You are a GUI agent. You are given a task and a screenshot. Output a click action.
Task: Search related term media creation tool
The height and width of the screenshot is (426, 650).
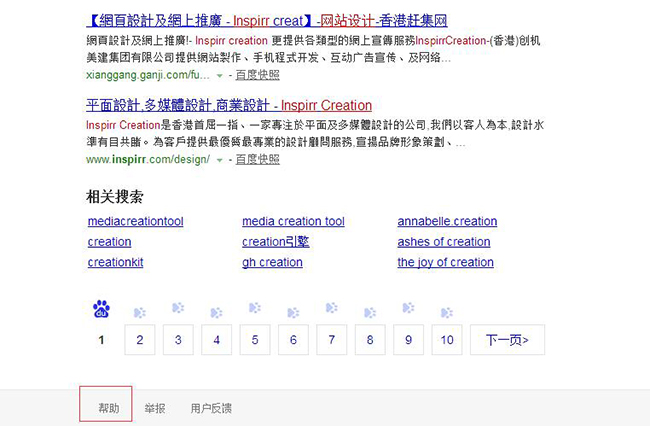tap(293, 221)
